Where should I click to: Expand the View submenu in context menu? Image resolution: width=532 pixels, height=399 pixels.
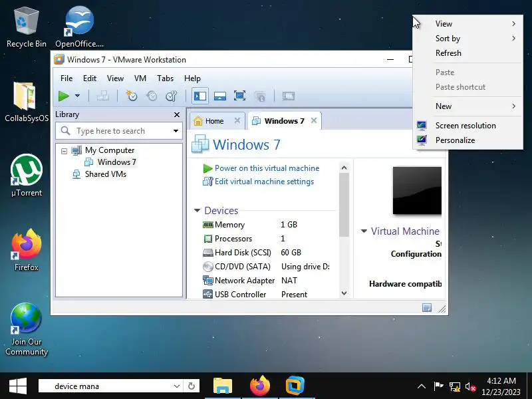click(468, 24)
